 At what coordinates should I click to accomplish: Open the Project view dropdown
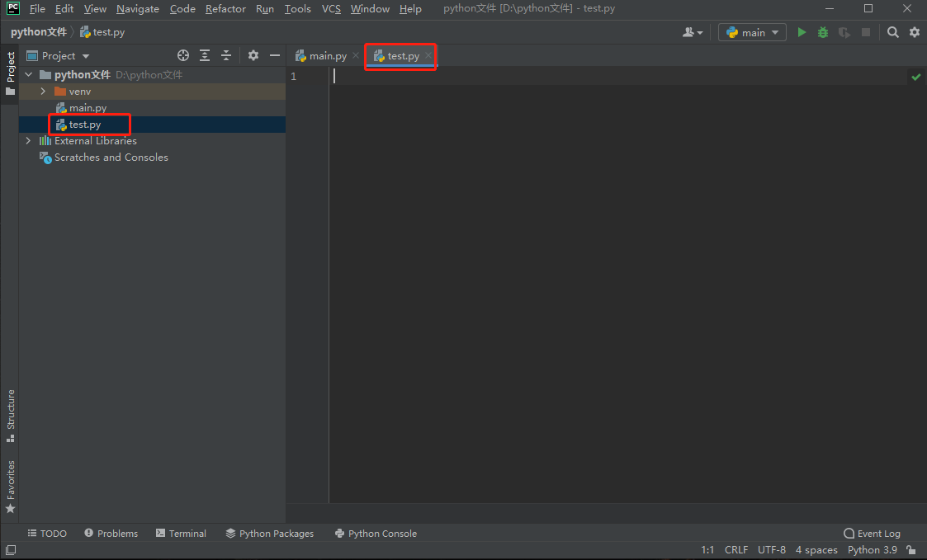click(x=58, y=55)
